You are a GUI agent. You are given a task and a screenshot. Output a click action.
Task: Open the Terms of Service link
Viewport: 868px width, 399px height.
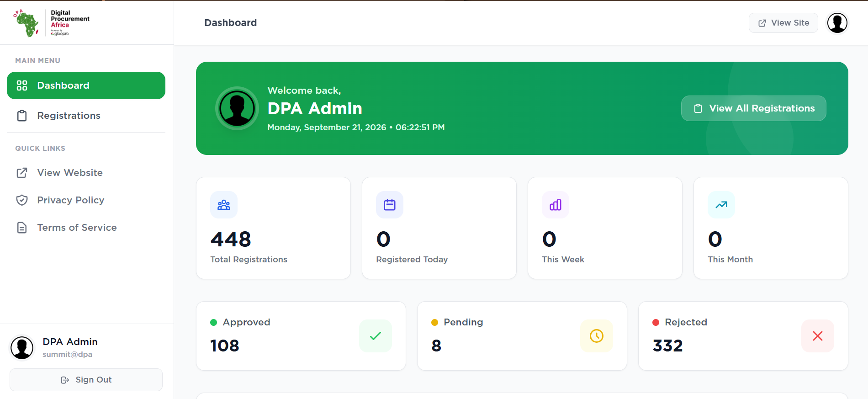86,228
